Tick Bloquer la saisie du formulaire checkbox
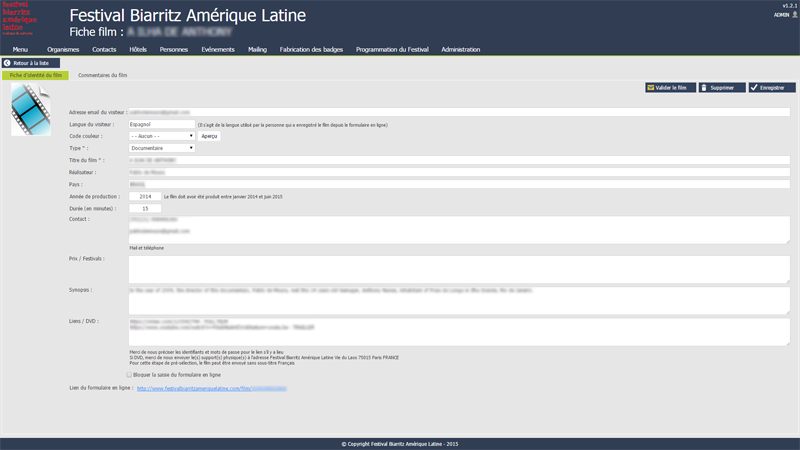The height and width of the screenshot is (450, 800). 130,375
